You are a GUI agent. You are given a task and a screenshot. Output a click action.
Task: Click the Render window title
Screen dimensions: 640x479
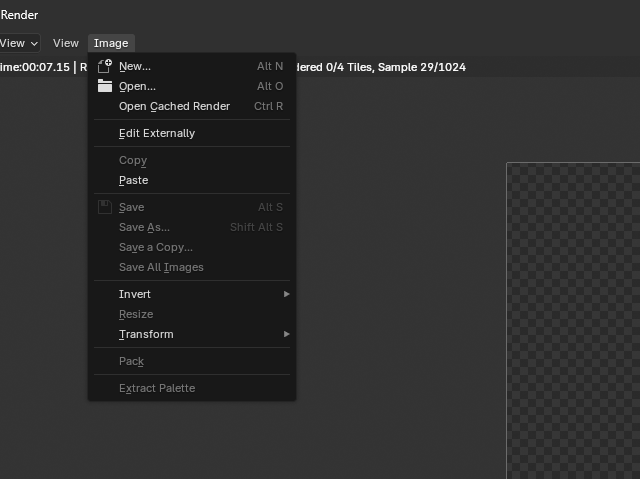(19, 15)
